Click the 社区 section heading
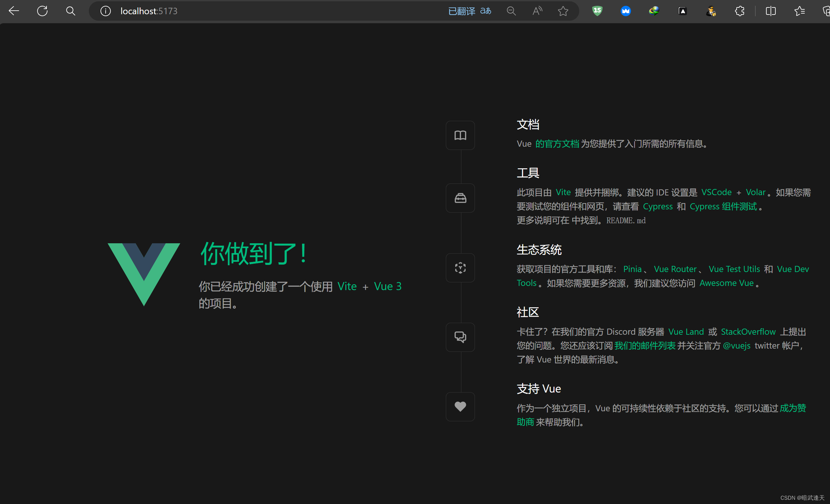830x504 pixels. (x=528, y=313)
